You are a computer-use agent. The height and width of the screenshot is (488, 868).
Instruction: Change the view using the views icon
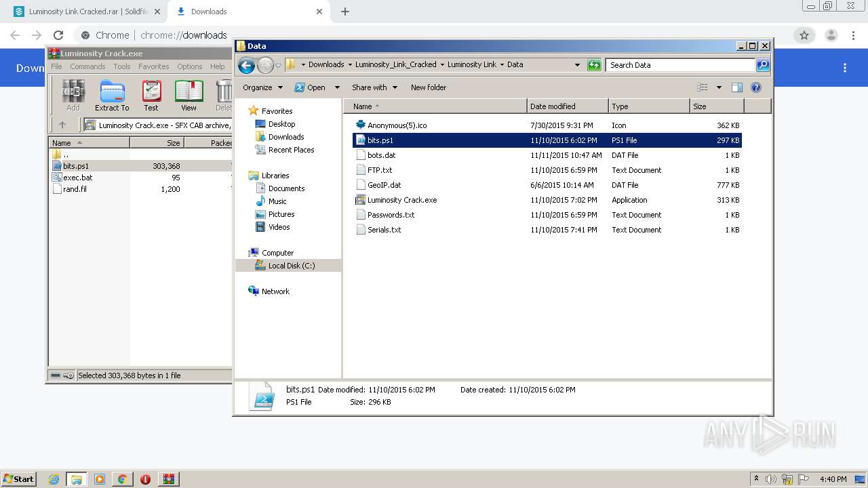(703, 87)
